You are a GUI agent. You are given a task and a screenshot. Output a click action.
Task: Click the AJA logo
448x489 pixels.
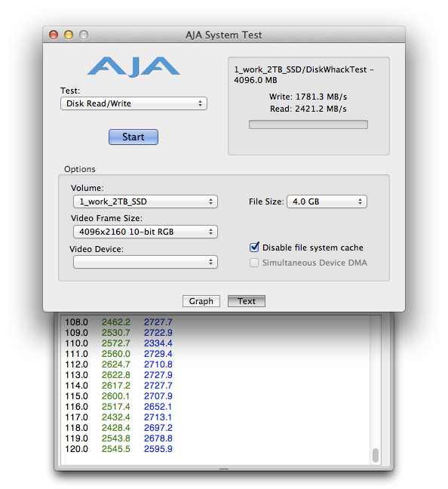(133, 66)
